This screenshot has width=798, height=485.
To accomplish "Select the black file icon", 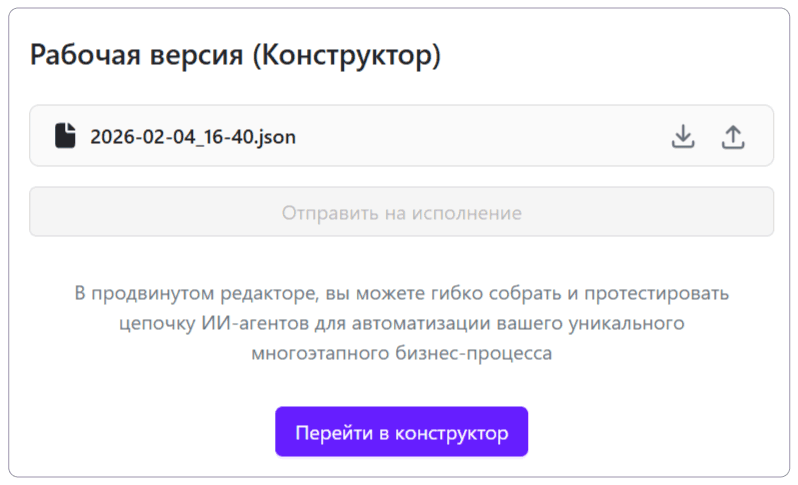I will pos(65,136).
